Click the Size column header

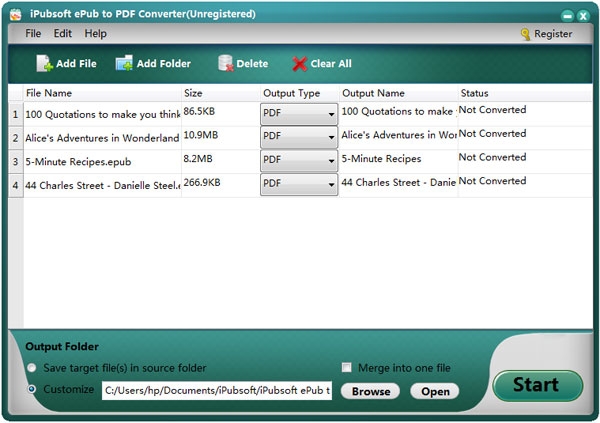221,93
